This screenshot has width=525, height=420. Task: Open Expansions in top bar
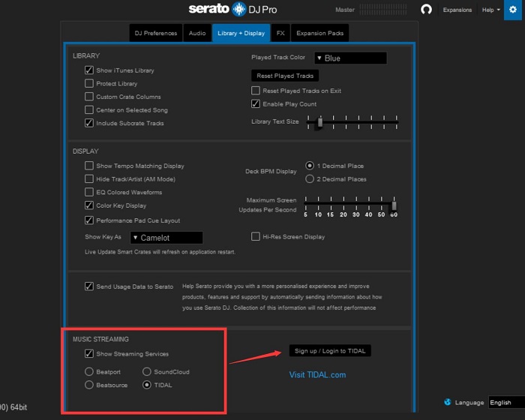click(x=457, y=10)
